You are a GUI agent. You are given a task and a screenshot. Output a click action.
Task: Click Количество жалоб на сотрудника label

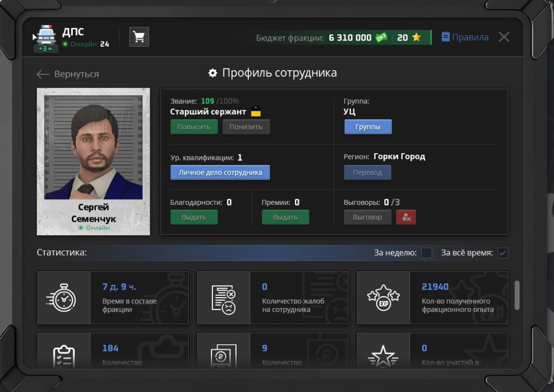(293, 305)
